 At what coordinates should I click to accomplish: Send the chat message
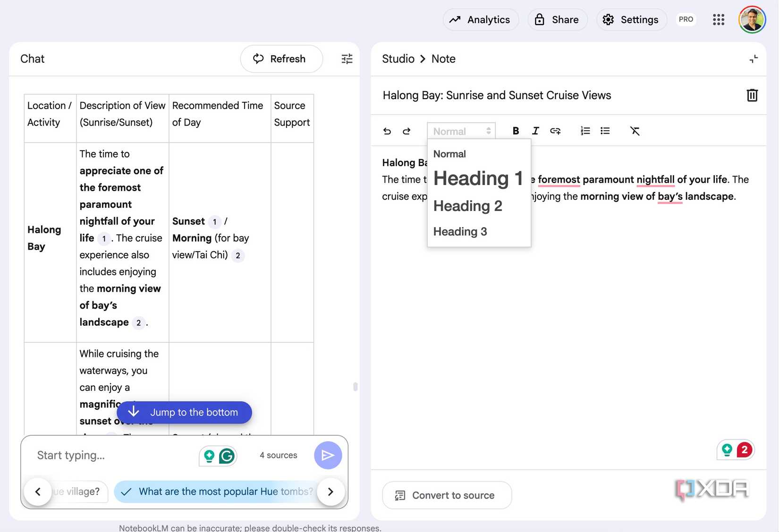328,455
